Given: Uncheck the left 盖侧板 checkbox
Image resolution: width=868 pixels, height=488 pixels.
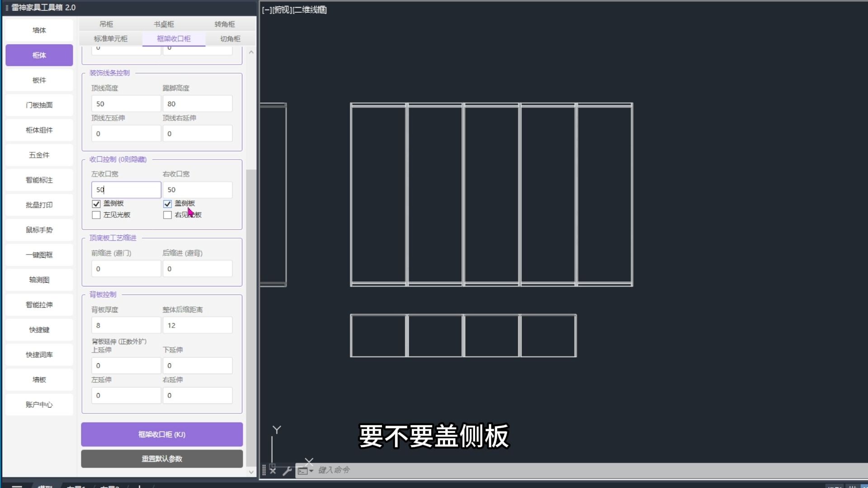Looking at the screenshot, I should click(96, 204).
